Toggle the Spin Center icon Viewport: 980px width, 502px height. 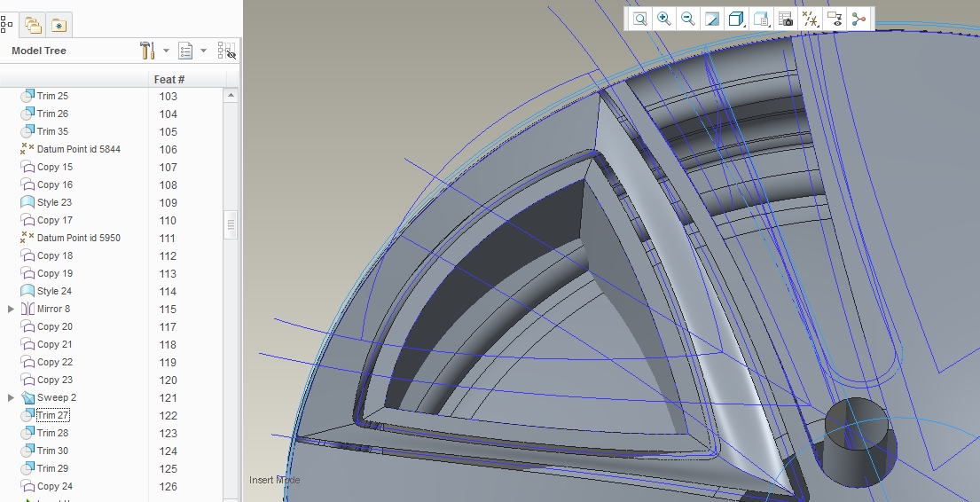(x=859, y=19)
